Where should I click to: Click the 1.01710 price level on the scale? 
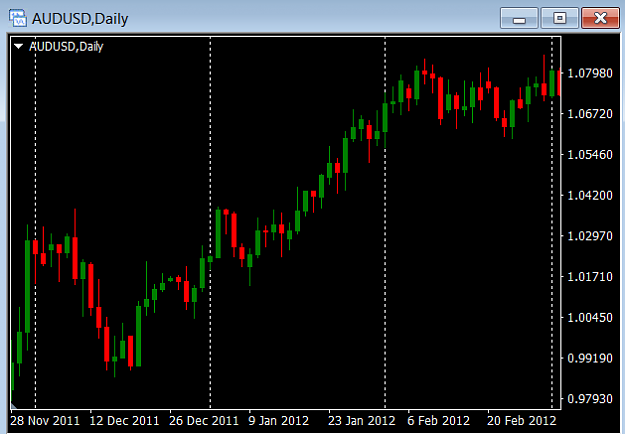coord(590,277)
